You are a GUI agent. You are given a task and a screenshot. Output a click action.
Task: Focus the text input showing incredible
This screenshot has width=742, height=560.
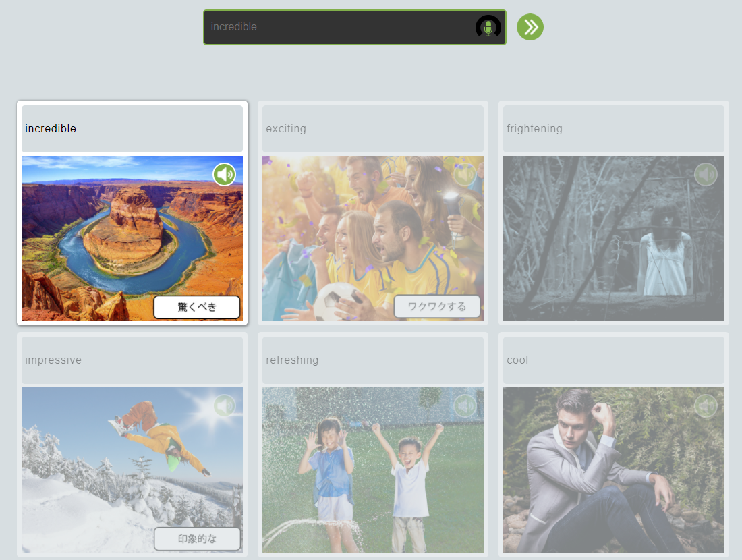click(337, 27)
